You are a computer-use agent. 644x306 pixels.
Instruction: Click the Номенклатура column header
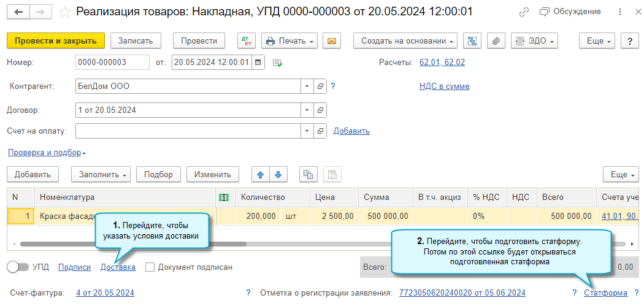[x=125, y=197]
